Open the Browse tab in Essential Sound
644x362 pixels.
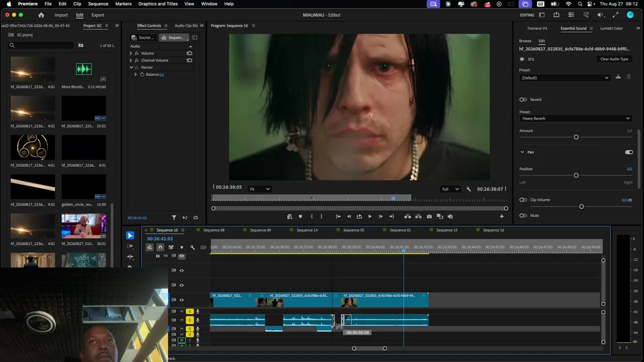tap(525, 41)
